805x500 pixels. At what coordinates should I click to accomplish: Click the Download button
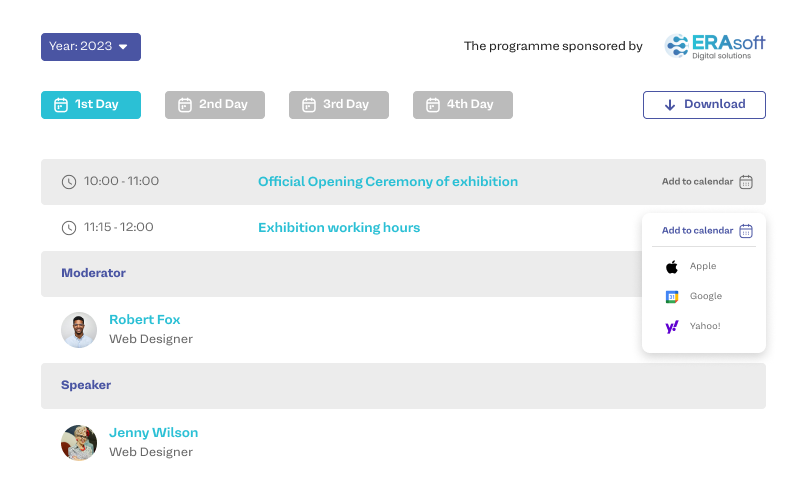tap(704, 105)
